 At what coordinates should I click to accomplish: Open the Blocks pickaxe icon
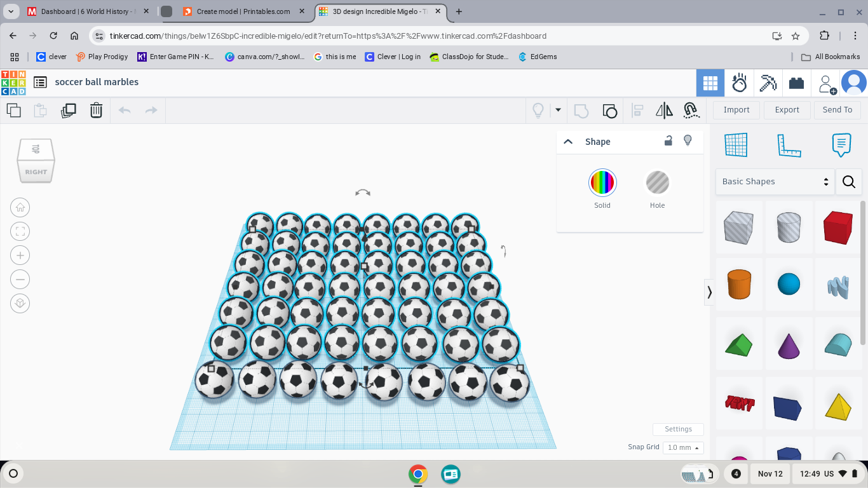point(768,83)
